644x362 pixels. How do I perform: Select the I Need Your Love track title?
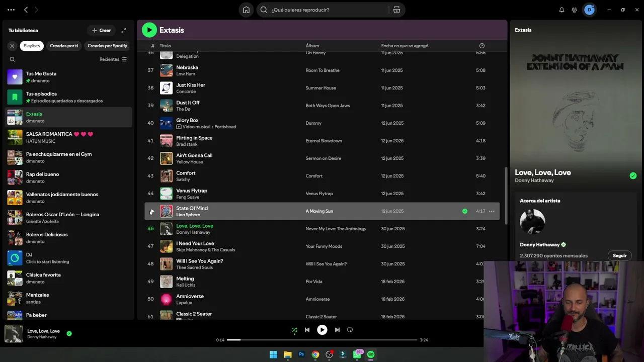point(195,243)
